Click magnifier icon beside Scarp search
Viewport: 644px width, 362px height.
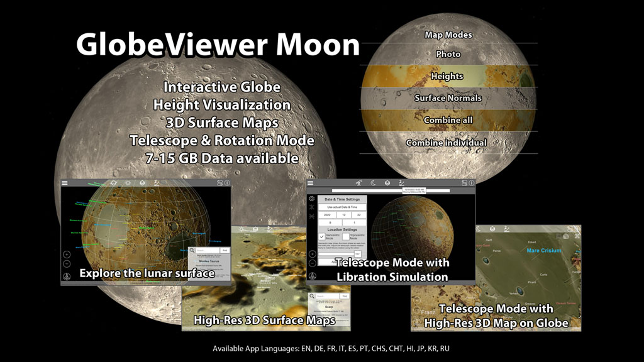pos(312,297)
